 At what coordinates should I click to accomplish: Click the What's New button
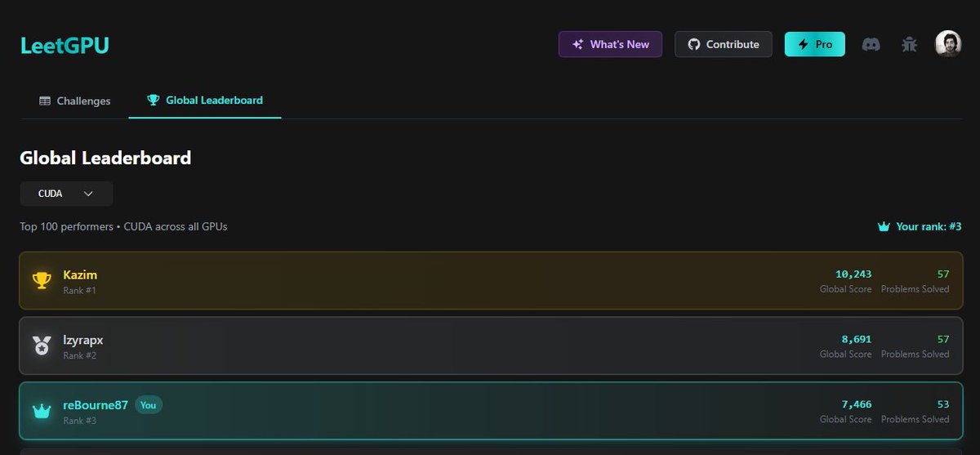pos(610,44)
